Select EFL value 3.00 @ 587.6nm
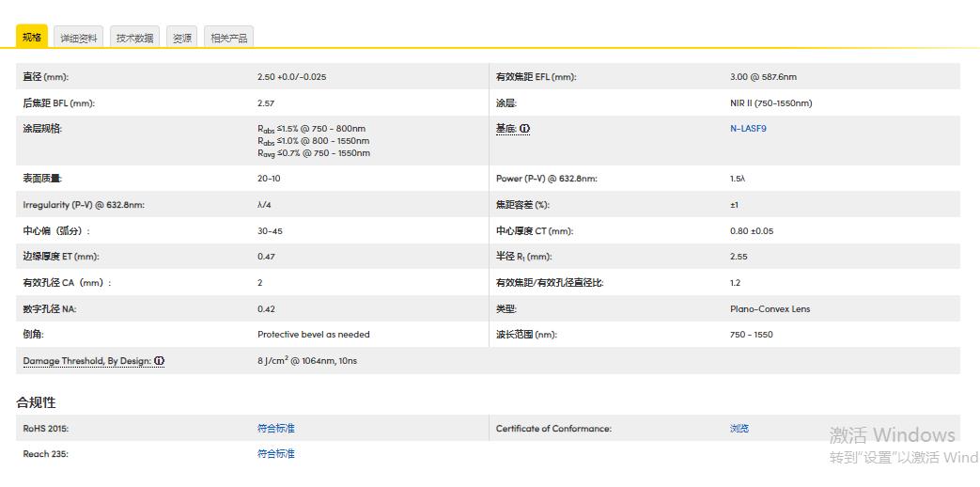The image size is (980, 487). point(763,77)
